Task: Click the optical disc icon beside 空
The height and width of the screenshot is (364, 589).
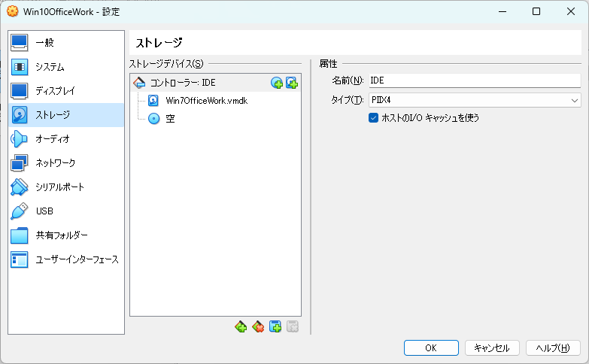Action: click(x=153, y=119)
